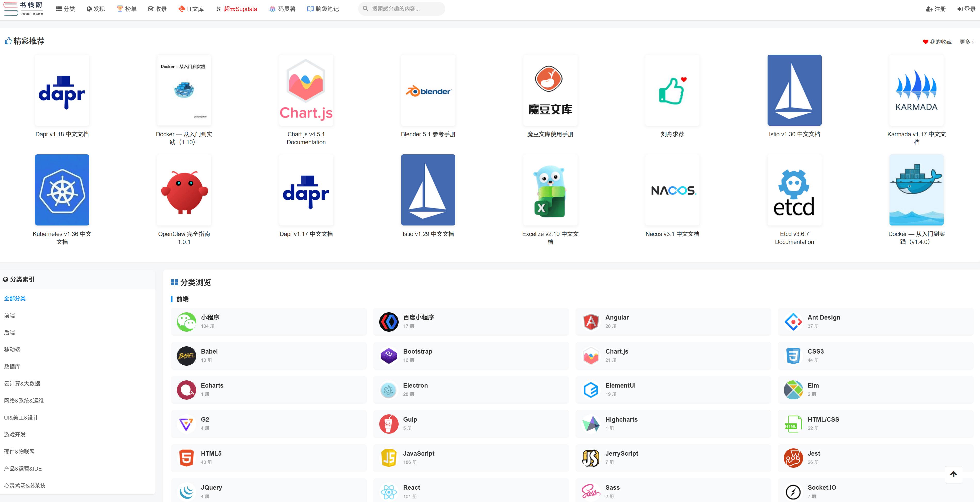Open Etcd v3.6.7 Documentation cover

[794, 190]
